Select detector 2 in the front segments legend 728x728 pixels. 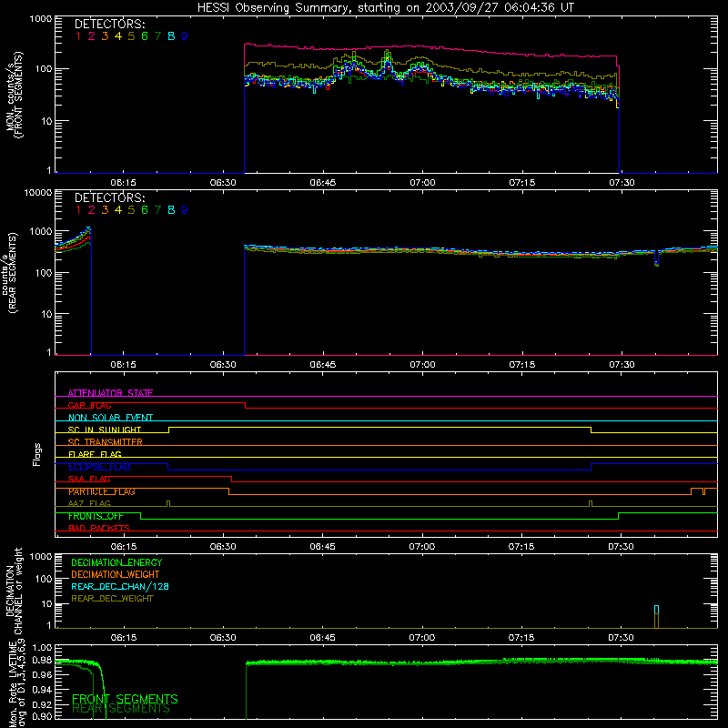point(92,36)
